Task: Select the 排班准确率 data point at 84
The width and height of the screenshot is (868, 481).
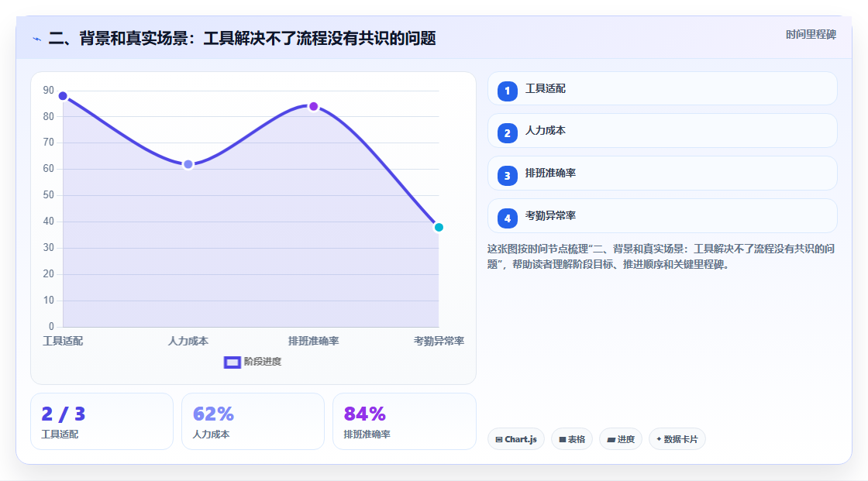Action: (x=313, y=106)
